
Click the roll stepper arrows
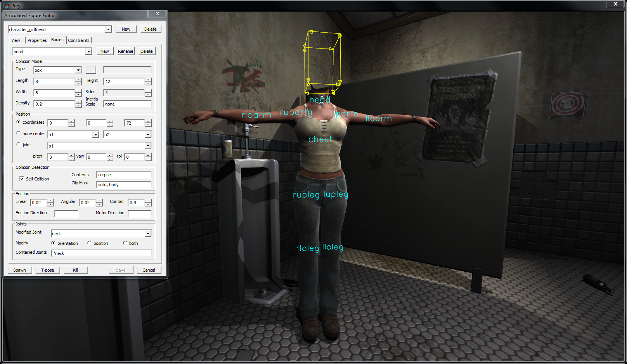click(148, 157)
